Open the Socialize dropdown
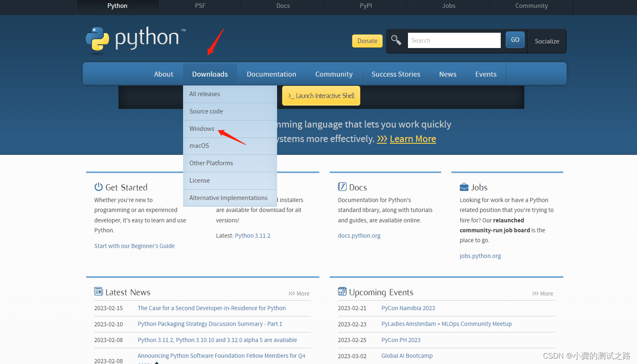 [547, 41]
